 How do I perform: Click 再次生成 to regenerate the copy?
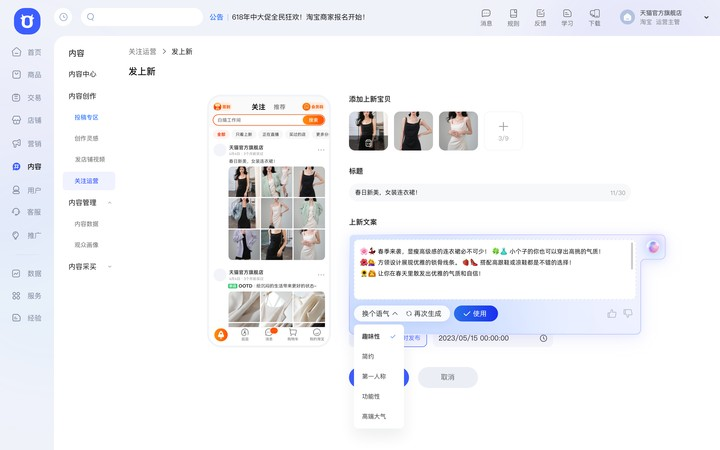pyautogui.click(x=426, y=313)
